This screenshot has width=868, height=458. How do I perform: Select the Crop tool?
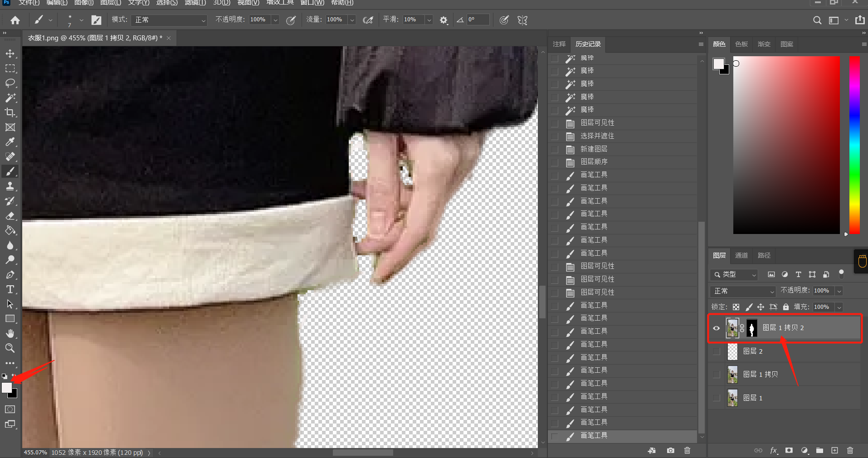pos(10,112)
